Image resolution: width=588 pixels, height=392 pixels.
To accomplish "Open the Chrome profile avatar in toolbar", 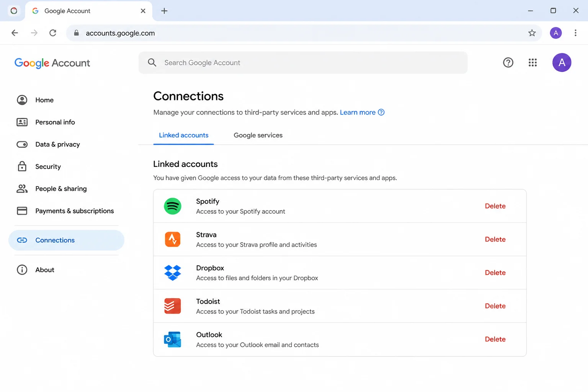I will tap(556, 33).
